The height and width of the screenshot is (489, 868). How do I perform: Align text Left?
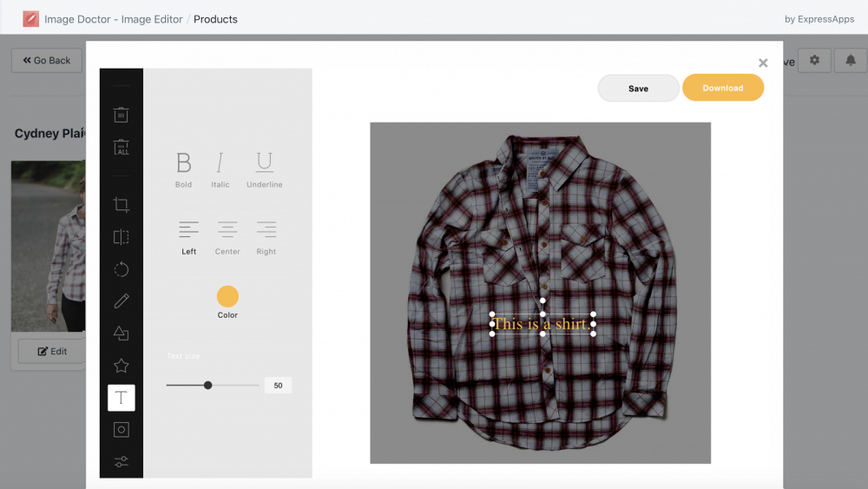(188, 238)
